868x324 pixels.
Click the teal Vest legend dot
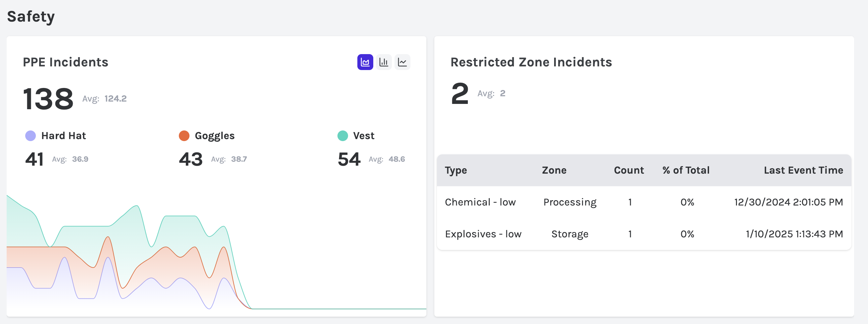pyautogui.click(x=342, y=135)
